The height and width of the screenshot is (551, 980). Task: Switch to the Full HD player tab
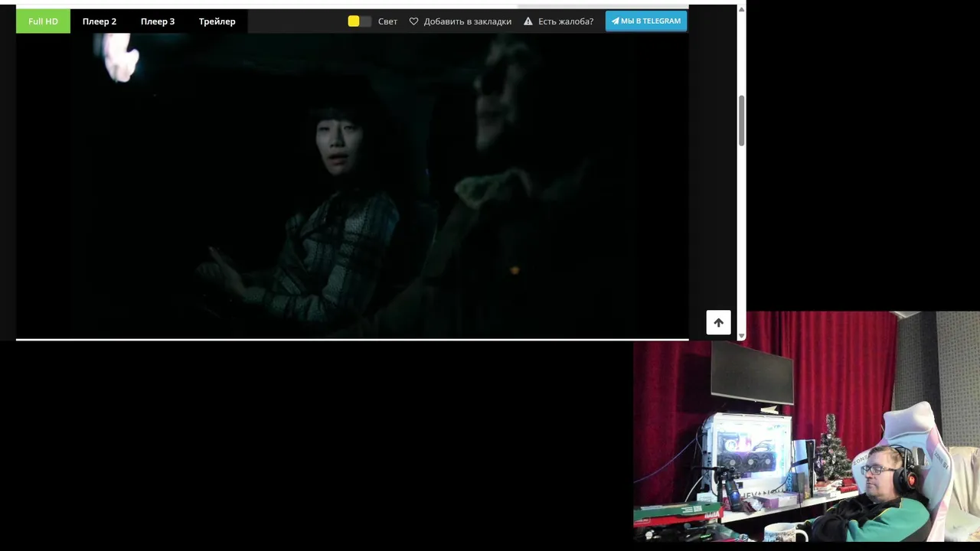tap(43, 21)
